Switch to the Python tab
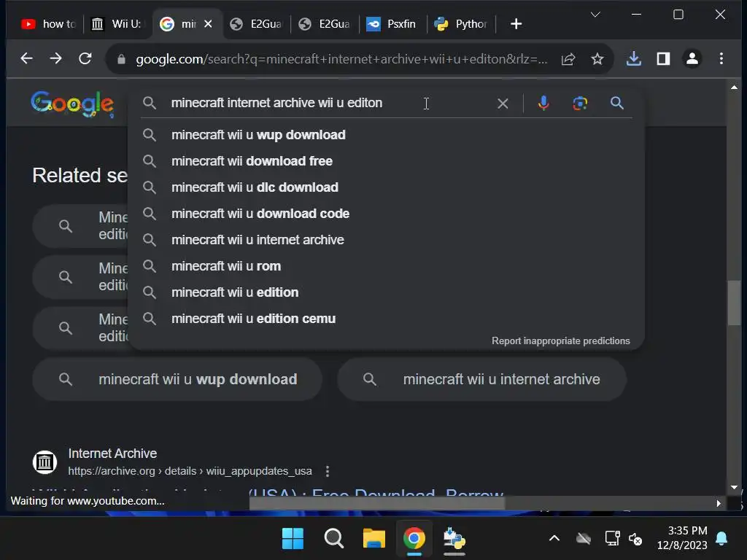 [x=461, y=24]
